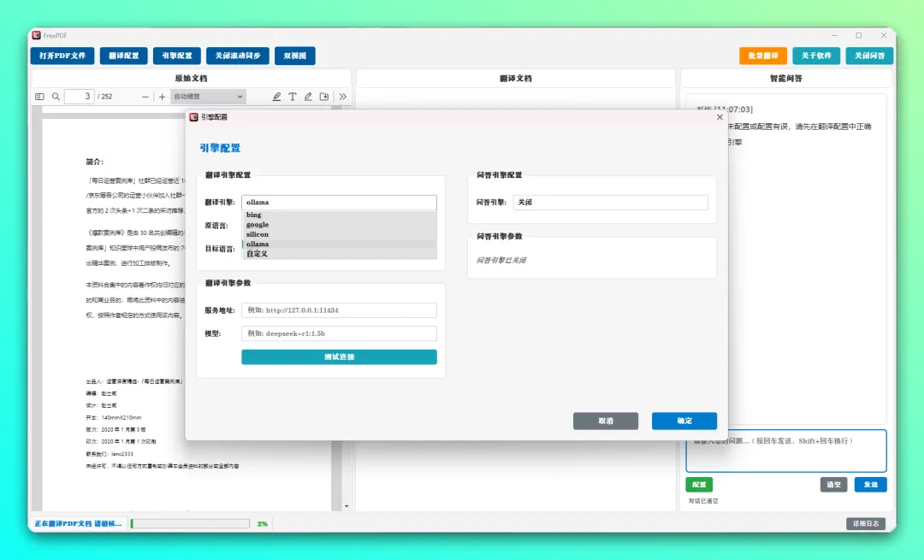Click the page number box showing 3
The width and height of the screenshot is (924, 560).
pyautogui.click(x=79, y=97)
